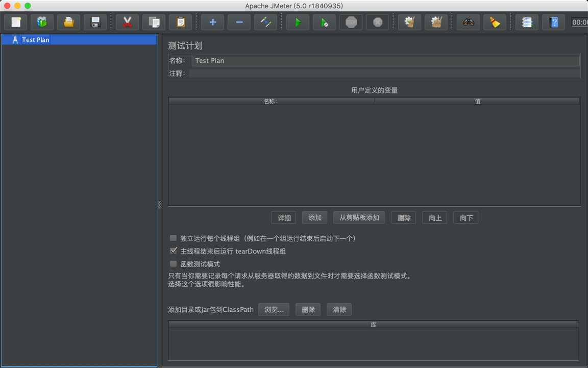The image size is (588, 368).
Task: Open the Function Helper list icon
Action: [527, 22]
